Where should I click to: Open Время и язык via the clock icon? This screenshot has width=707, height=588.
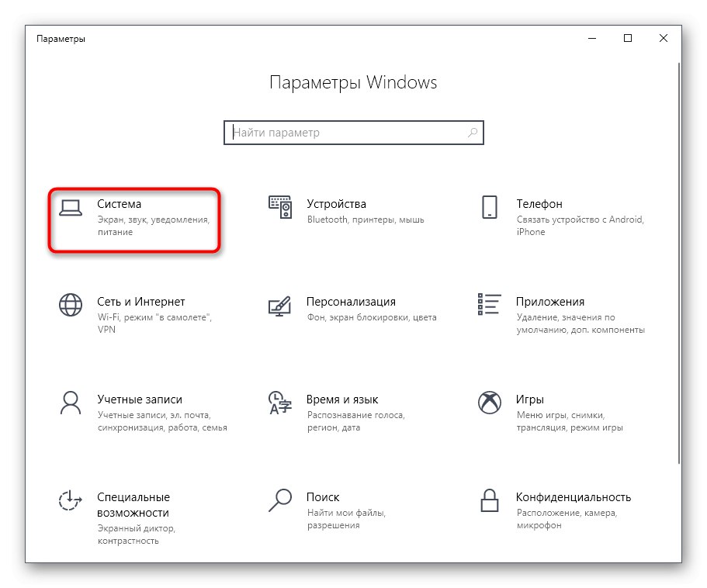click(x=280, y=403)
